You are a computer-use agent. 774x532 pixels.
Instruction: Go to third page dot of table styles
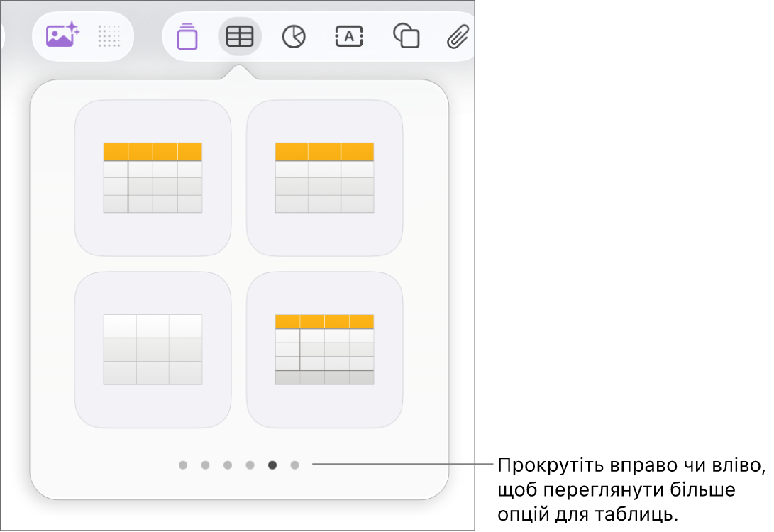coord(228,465)
